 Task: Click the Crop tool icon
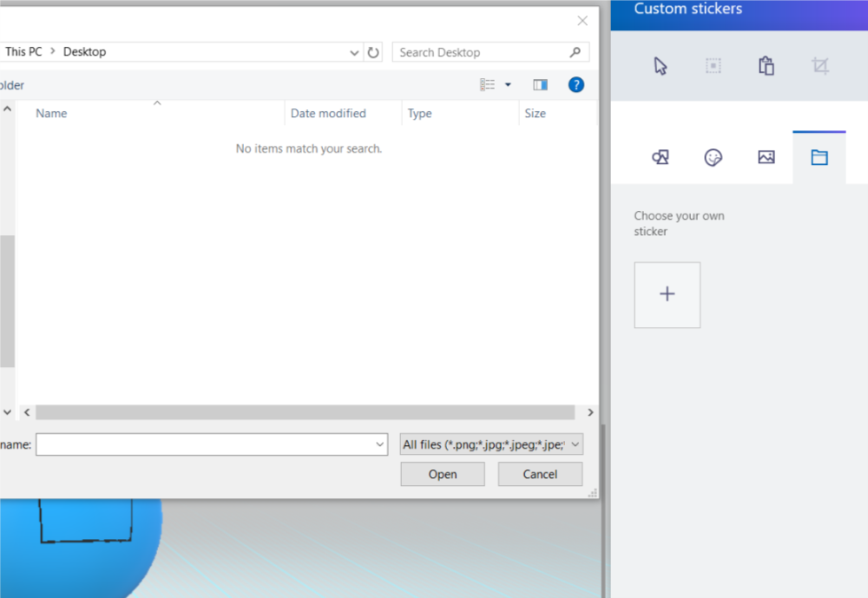820,66
